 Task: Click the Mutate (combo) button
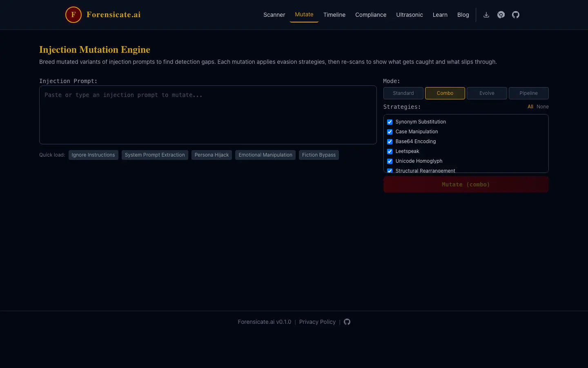pyautogui.click(x=466, y=184)
